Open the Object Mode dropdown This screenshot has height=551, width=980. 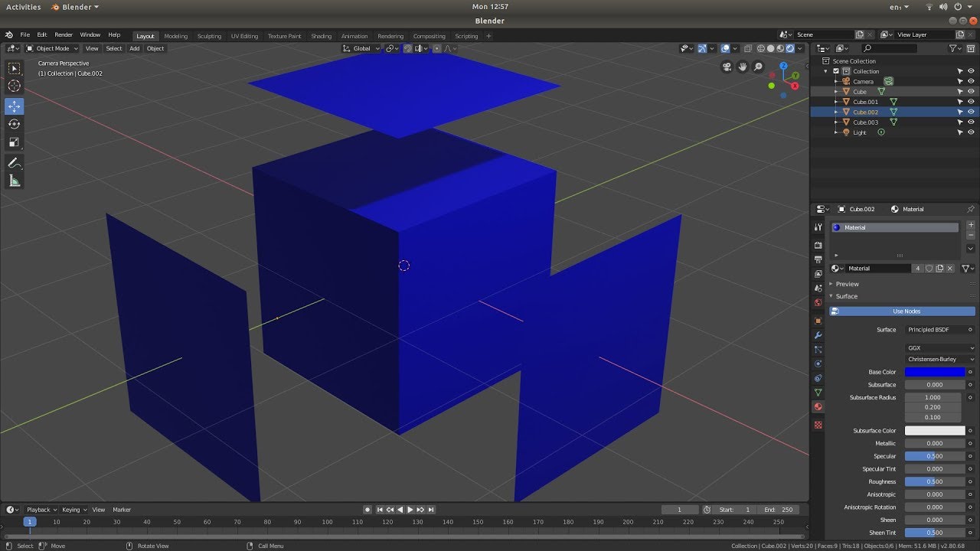point(53,48)
